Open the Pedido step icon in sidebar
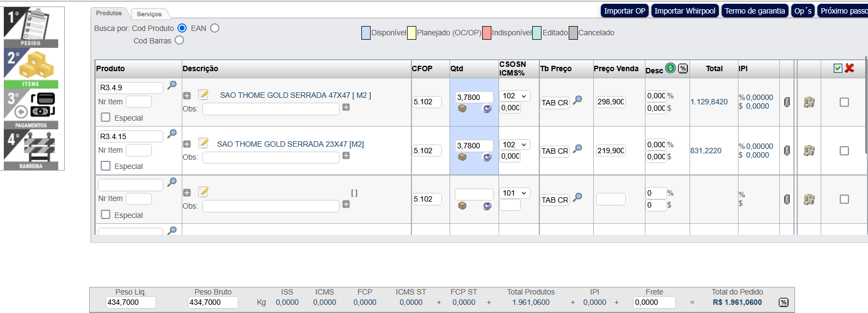Viewport: 868px width, 313px height. [x=31, y=27]
